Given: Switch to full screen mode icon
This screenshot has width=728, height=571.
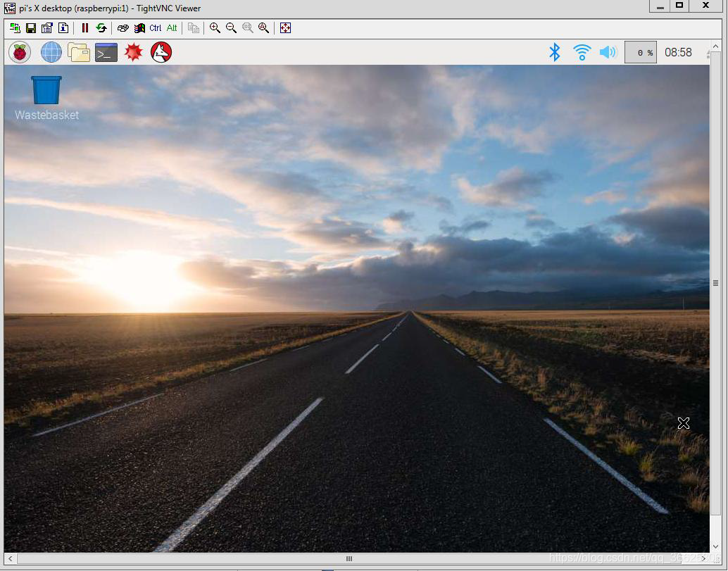Looking at the screenshot, I should point(285,28).
